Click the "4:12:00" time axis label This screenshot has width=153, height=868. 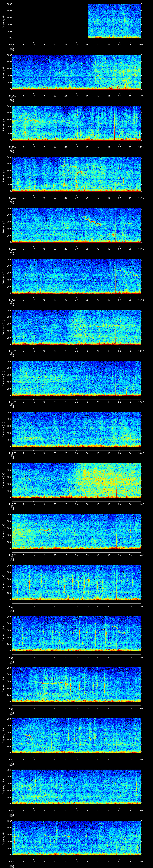point(12,197)
